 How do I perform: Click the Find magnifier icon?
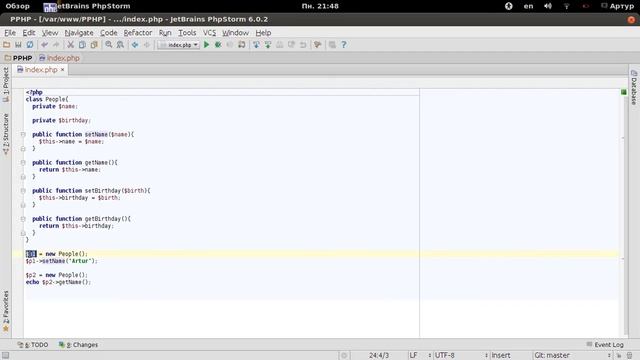coord(109,45)
